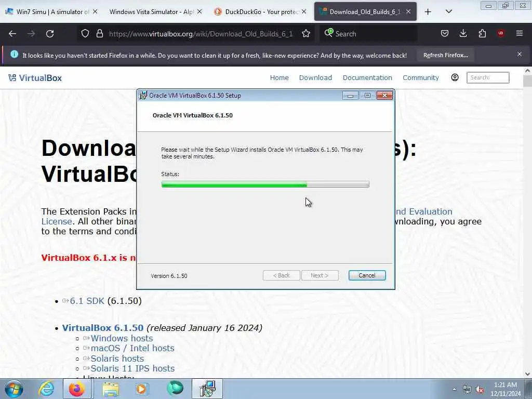Open the Community navigation link
Image resolution: width=532 pixels, height=399 pixels.
coord(421,78)
